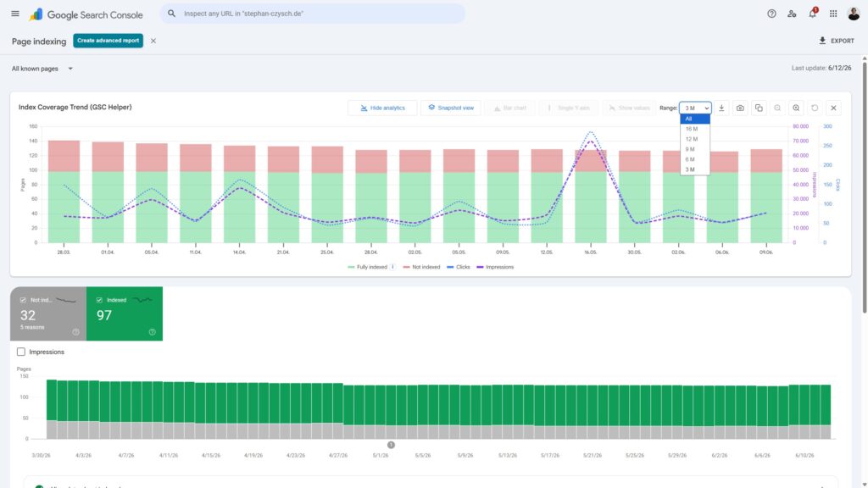Click the Page indexing heading

39,42
